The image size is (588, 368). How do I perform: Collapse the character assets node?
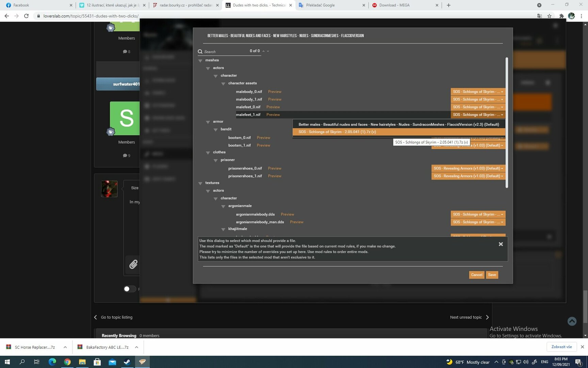(223, 83)
